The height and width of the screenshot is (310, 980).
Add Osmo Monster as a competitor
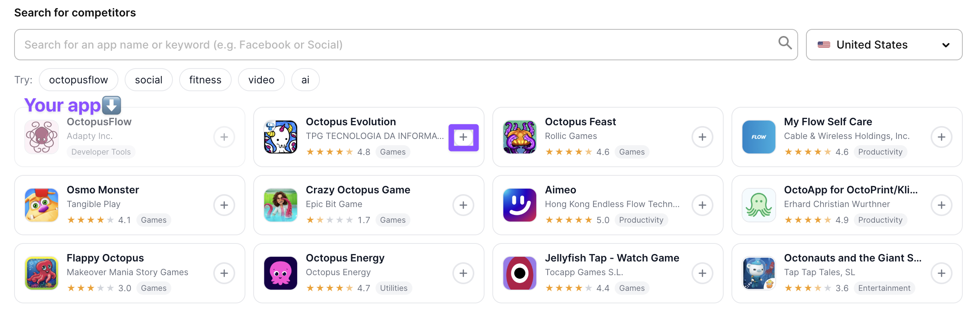[224, 205]
